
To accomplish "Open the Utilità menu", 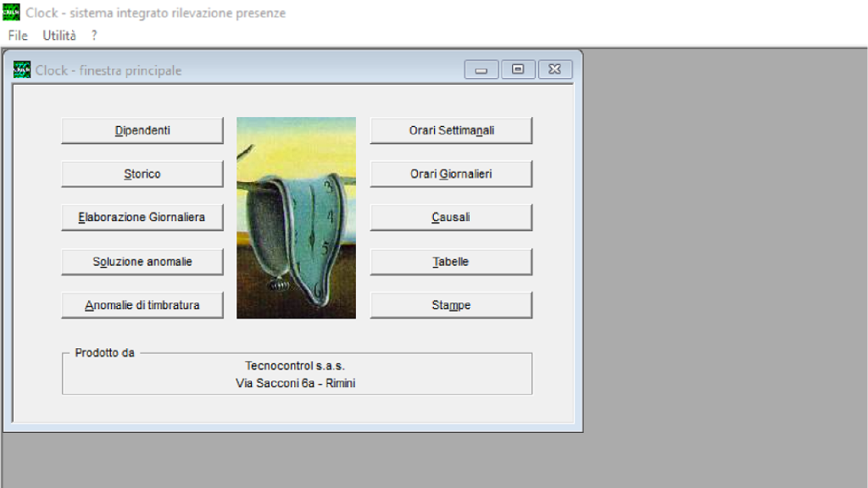I will (x=59, y=36).
